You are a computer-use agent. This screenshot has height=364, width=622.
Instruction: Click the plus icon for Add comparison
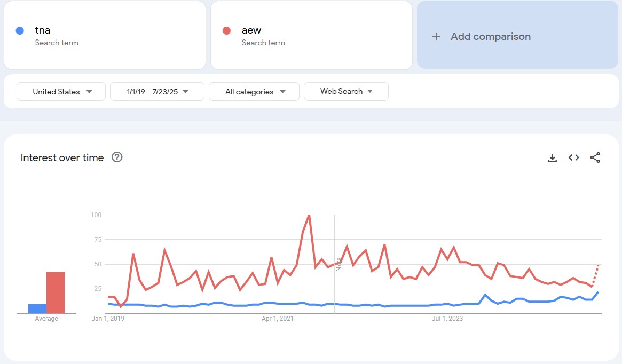point(436,36)
